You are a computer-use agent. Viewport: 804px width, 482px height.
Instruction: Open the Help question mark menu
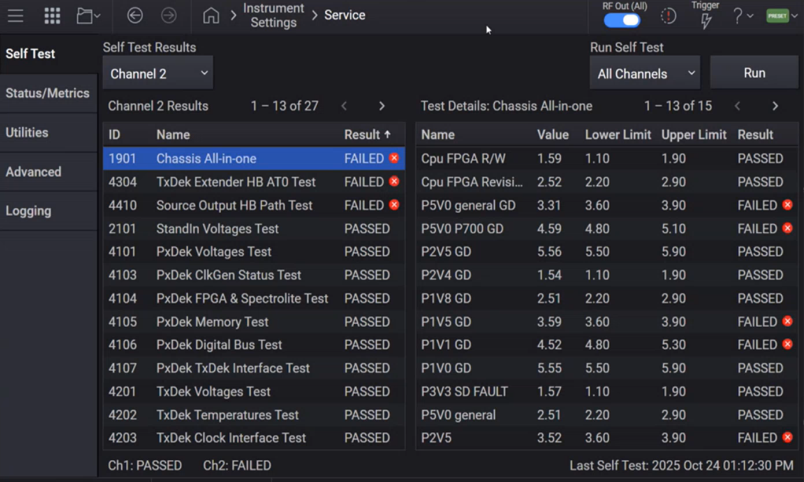tap(742, 16)
